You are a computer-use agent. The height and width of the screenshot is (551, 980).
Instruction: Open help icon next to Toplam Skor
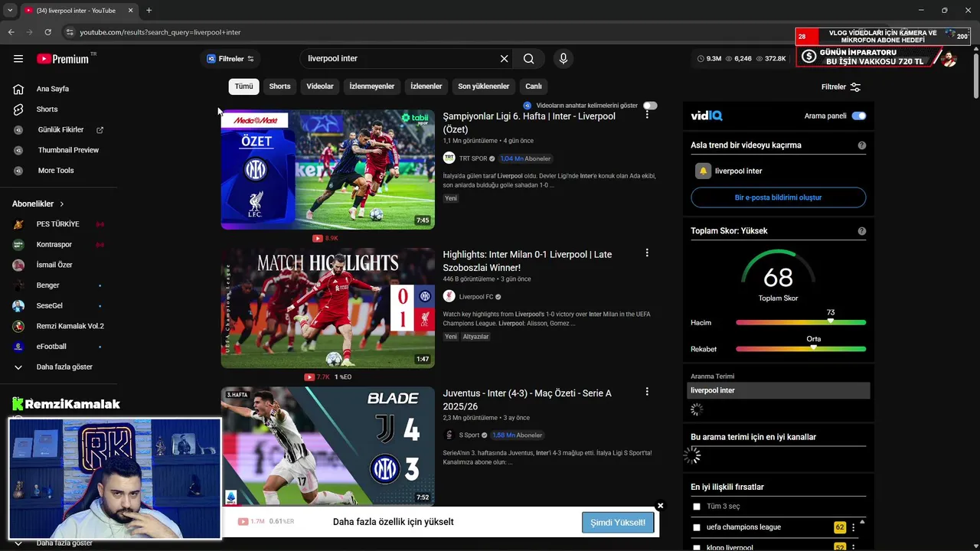862,231
